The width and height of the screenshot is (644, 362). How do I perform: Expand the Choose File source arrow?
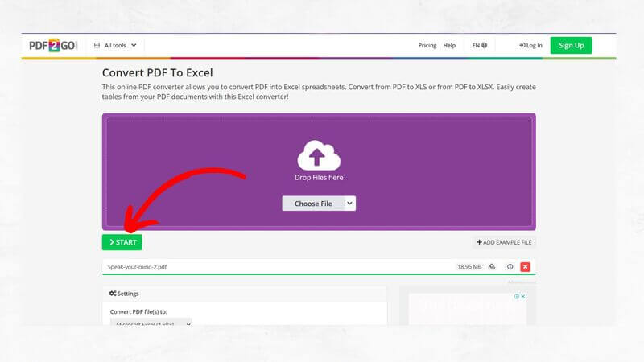tap(349, 204)
